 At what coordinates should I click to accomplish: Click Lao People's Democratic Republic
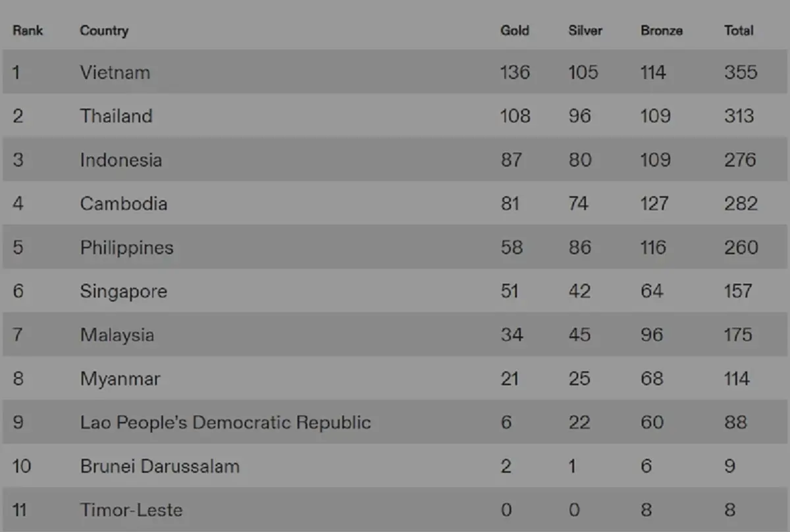click(226, 422)
